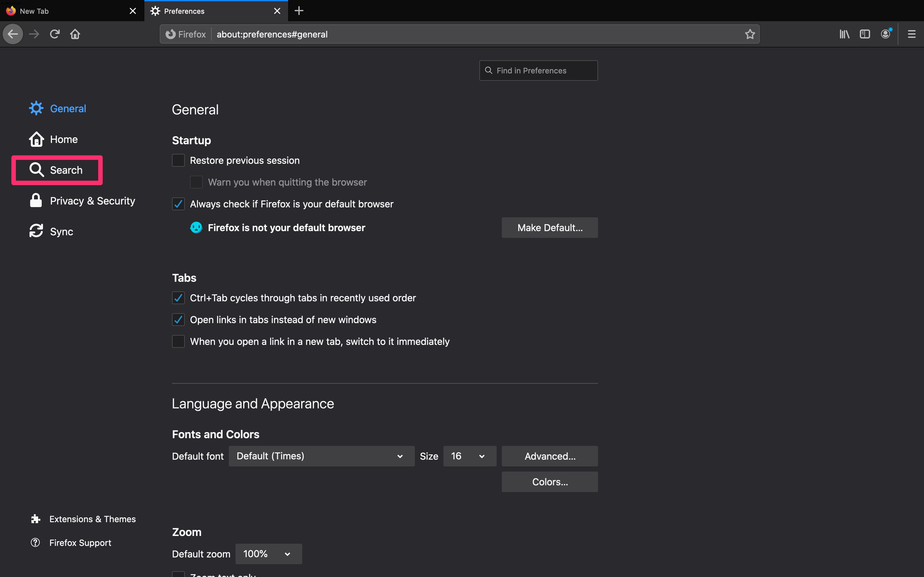Click the Make Default button
This screenshot has width=924, height=577.
(x=550, y=228)
